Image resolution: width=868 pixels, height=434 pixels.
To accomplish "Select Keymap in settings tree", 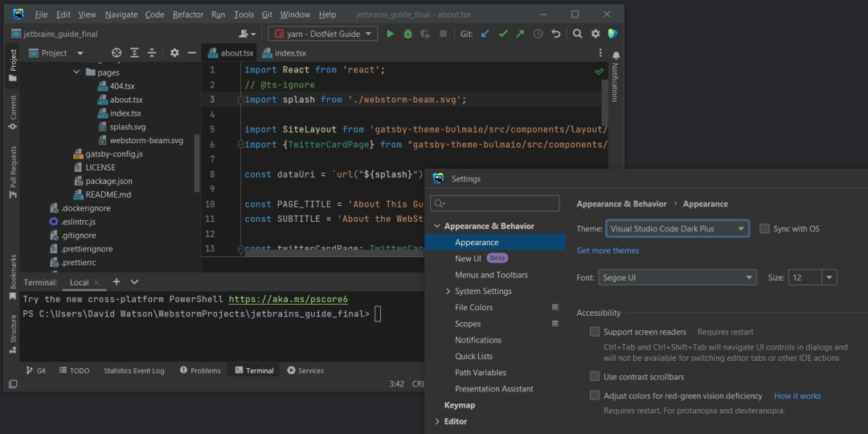I will pos(460,405).
